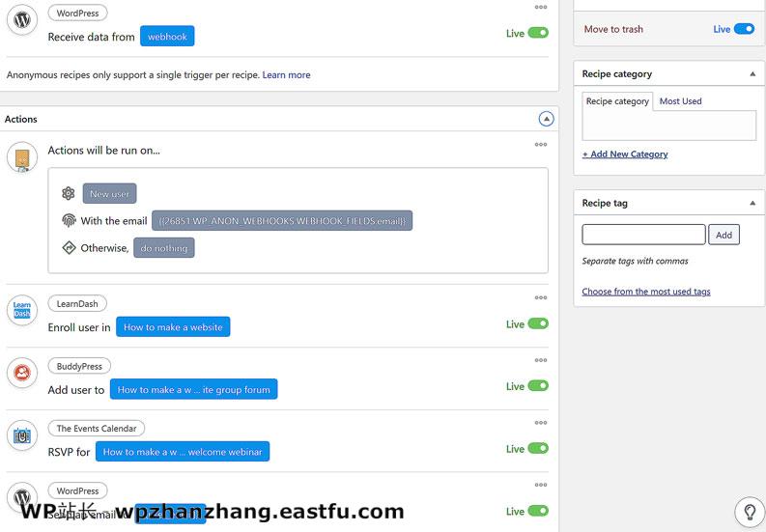Switch to the Most Used tab
This screenshot has width=766, height=532.
(x=680, y=101)
